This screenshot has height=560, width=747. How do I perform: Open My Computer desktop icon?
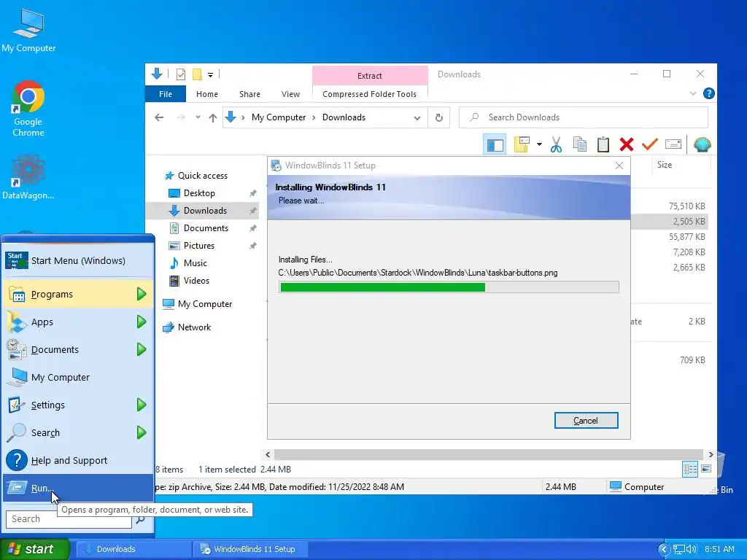coord(28,31)
